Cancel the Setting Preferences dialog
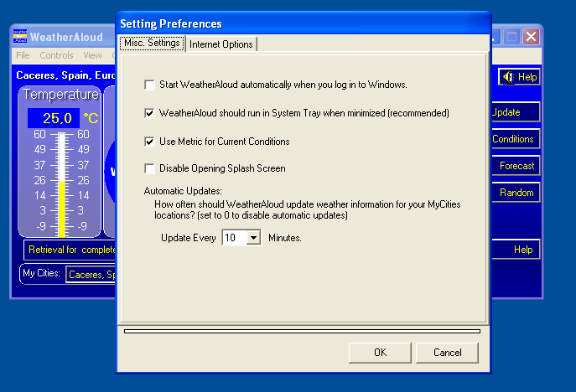576x392 pixels. point(447,353)
